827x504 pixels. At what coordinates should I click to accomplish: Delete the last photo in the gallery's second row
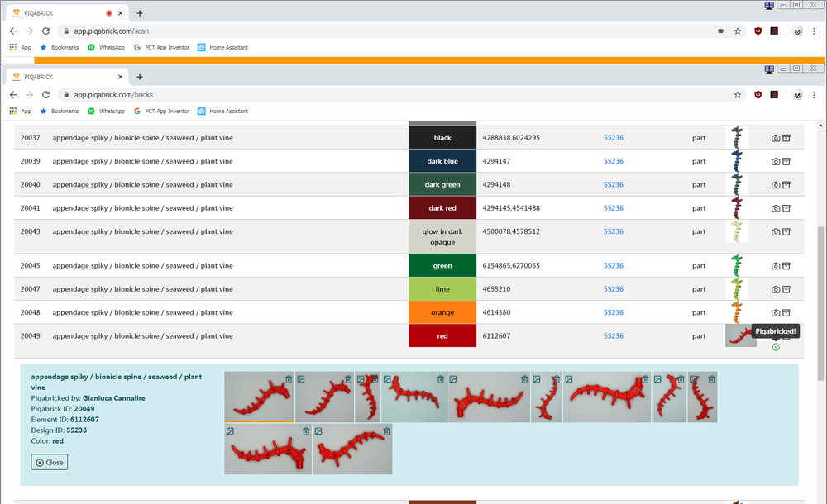click(386, 431)
